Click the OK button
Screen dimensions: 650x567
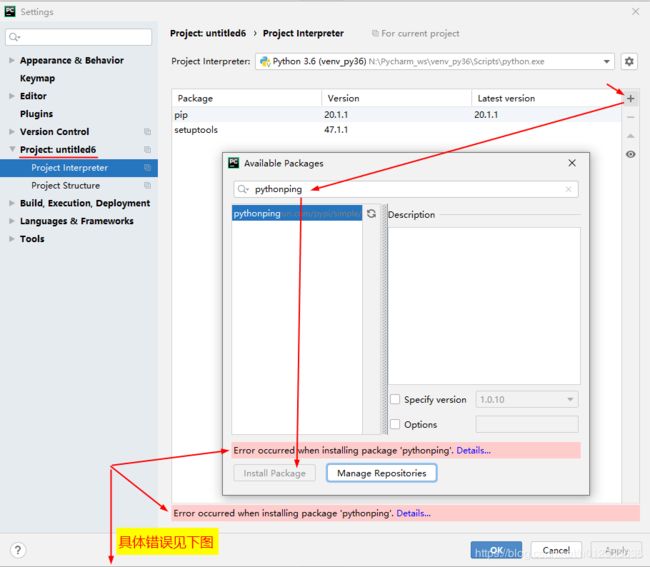point(496,550)
